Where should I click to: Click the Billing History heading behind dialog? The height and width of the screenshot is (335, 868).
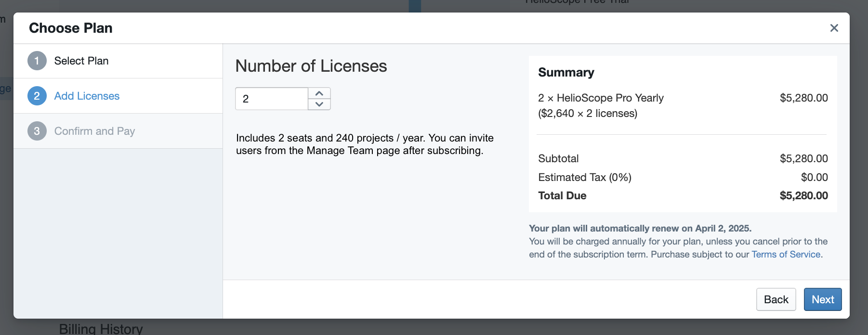[101, 329]
